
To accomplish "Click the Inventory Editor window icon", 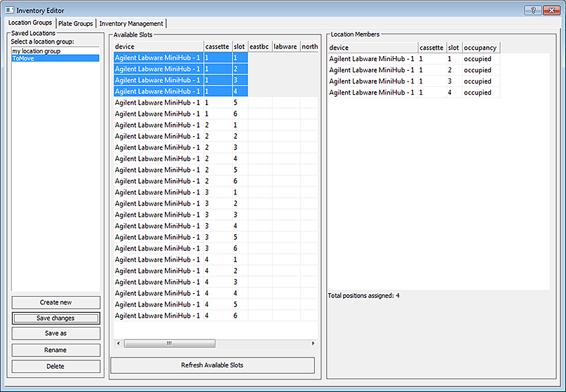I will click(x=10, y=10).
